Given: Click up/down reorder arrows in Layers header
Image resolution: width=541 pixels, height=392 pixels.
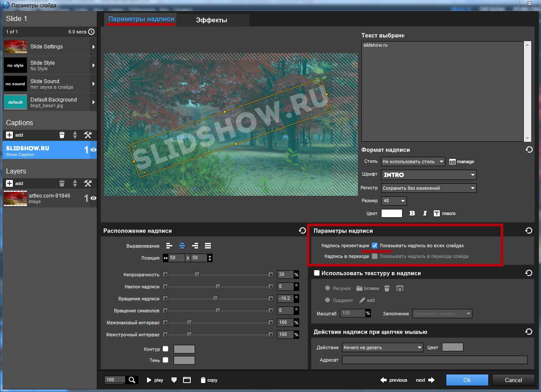Looking at the screenshot, I should coord(75,183).
